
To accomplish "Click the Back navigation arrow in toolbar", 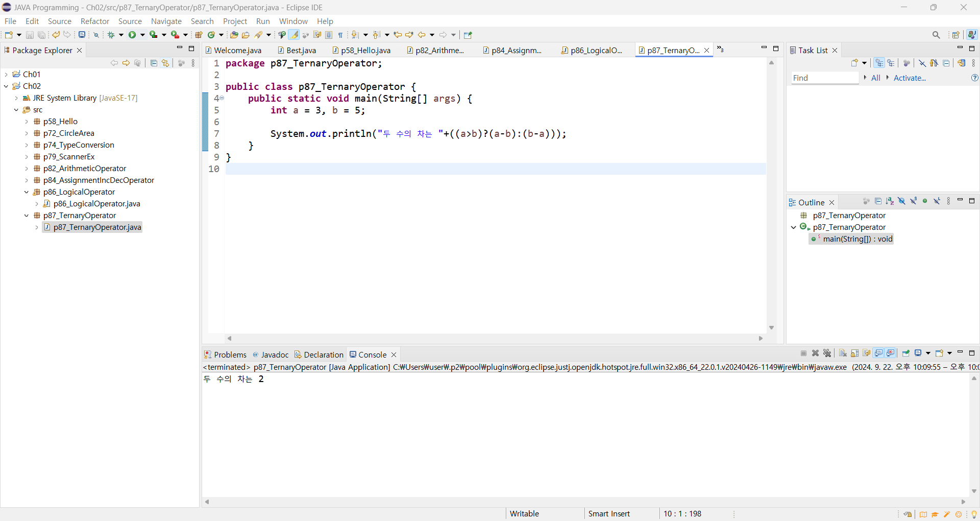I will point(422,35).
